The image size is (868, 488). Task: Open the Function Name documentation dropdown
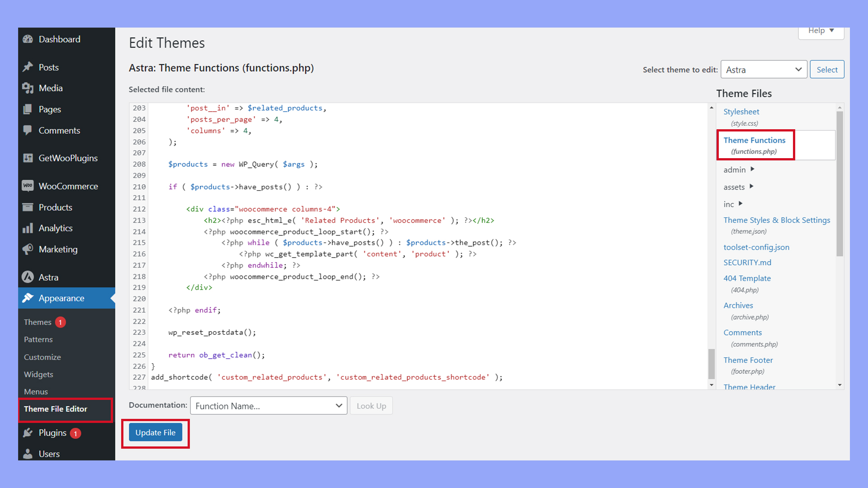coord(269,405)
